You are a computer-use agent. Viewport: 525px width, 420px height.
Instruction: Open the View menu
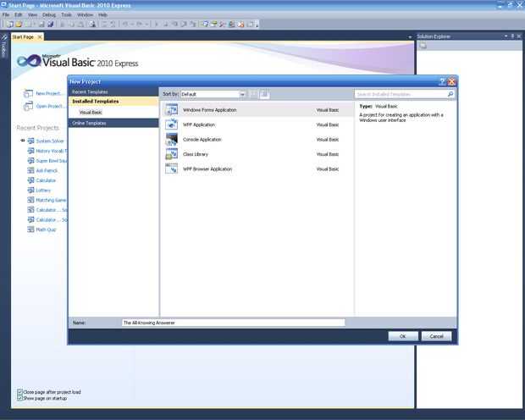tap(32, 14)
